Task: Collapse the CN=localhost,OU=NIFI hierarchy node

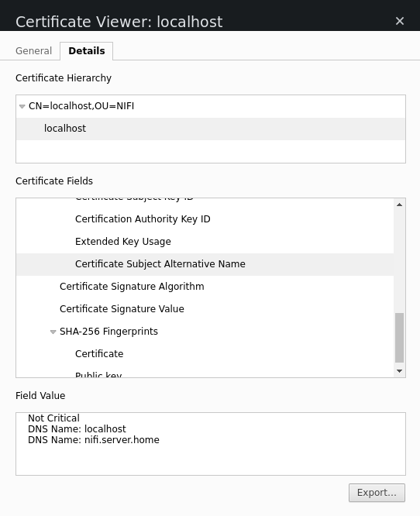Action: point(22,106)
